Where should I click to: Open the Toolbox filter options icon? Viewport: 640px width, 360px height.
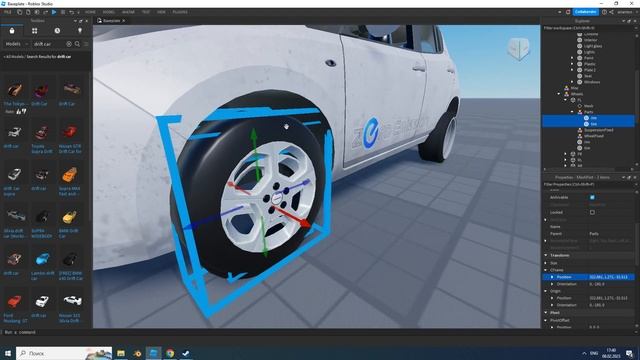point(86,44)
